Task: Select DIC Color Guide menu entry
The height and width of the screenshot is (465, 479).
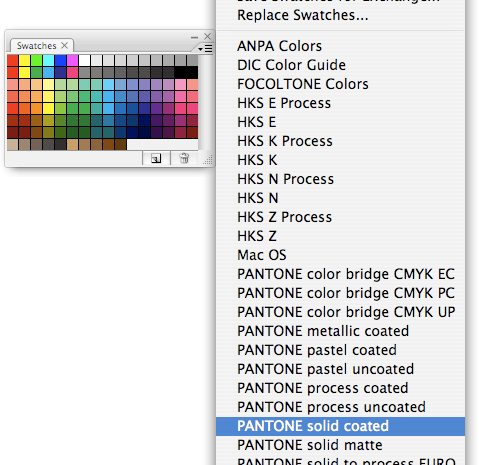Action: [291, 65]
